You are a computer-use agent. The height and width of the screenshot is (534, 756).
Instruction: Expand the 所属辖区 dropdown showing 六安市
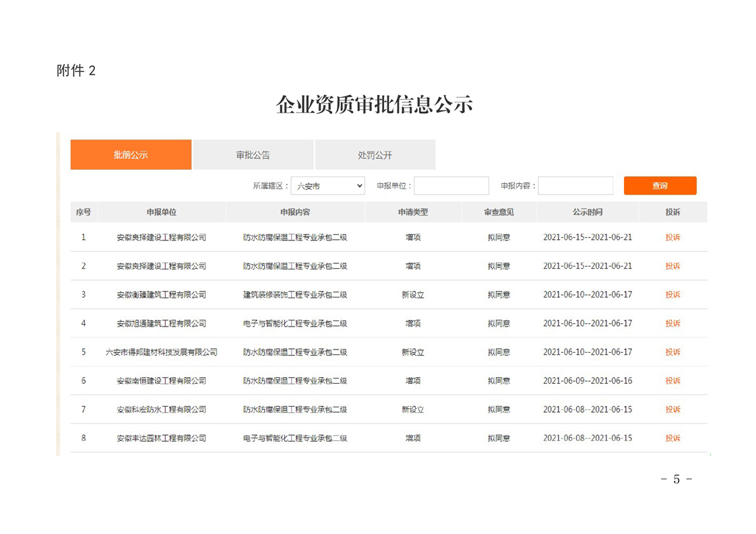(x=327, y=186)
